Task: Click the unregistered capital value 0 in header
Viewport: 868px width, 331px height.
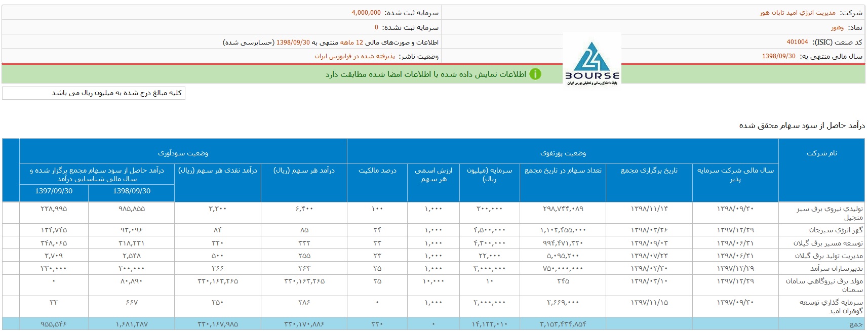Action: (376, 27)
